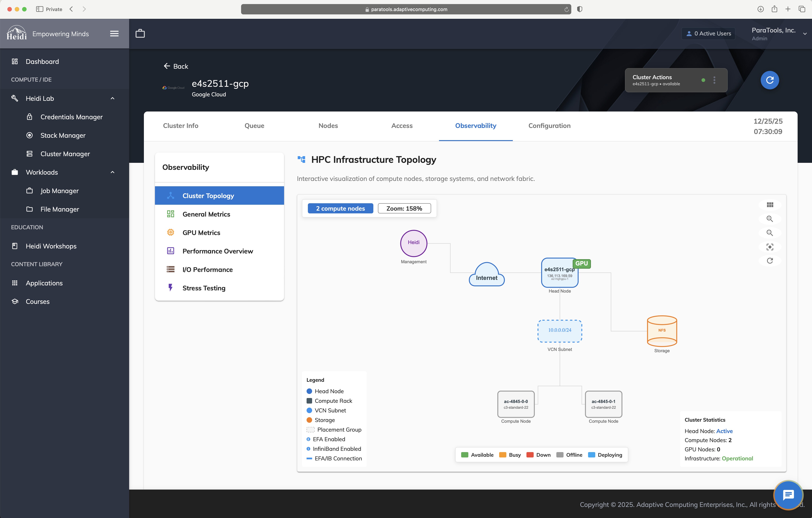Collapse the Workloads section
This screenshot has height=518, width=812.
coord(113,172)
